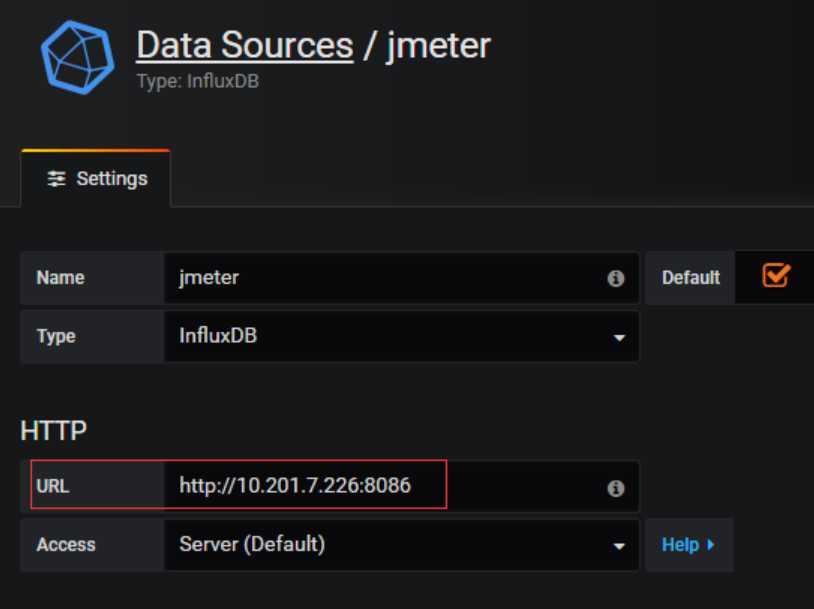The image size is (814, 609).
Task: Click the Default label text
Action: pos(691,278)
